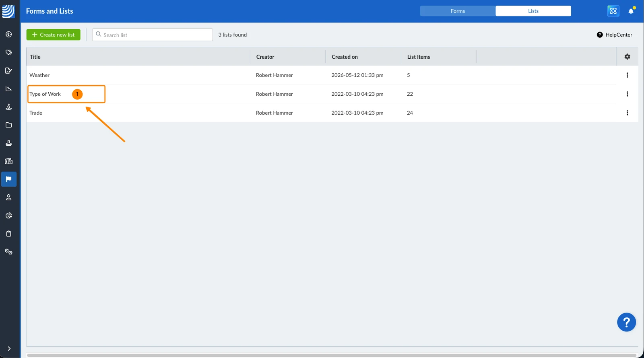Open the dashboard gauge icon in sidebar
The width and height of the screenshot is (644, 358).
(x=8, y=35)
